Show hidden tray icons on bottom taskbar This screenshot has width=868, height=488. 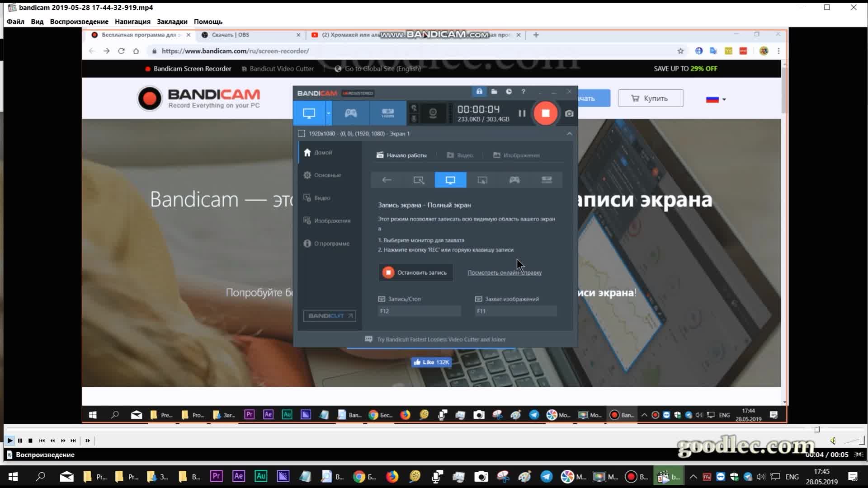693,476
